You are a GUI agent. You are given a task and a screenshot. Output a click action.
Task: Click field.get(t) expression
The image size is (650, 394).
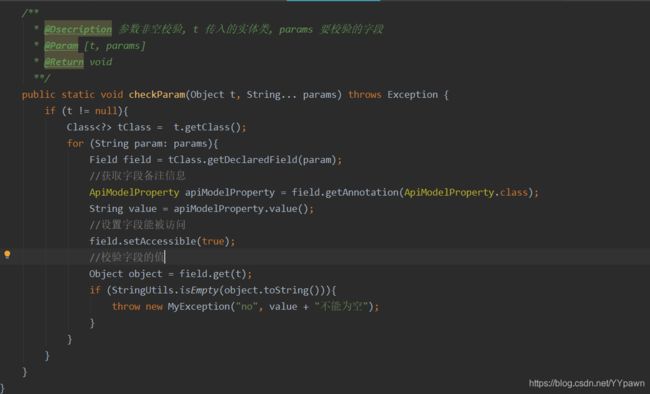click(x=213, y=274)
